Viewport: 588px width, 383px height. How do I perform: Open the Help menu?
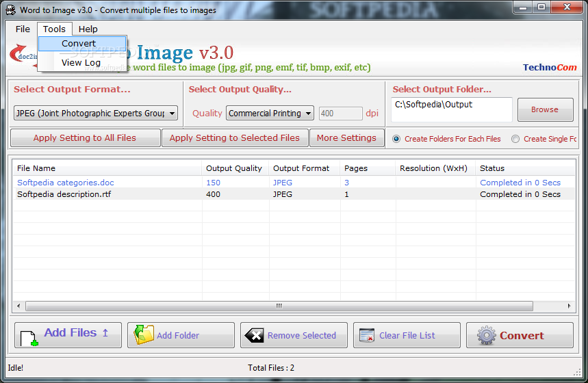(88, 29)
